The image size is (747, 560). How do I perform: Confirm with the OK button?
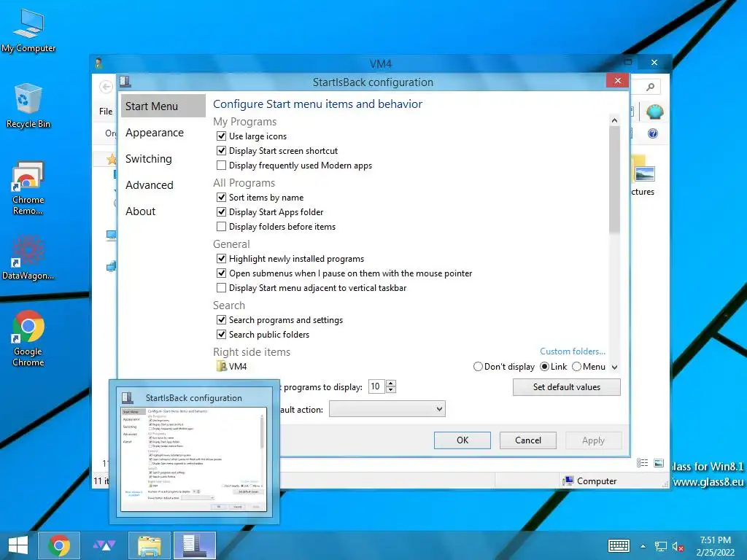pos(462,440)
